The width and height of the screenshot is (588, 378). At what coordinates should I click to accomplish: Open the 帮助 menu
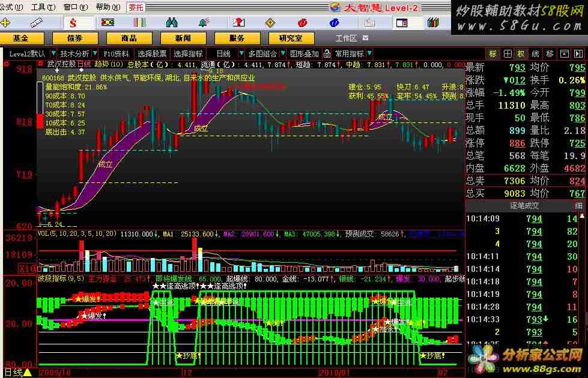pyautogui.click(x=108, y=7)
